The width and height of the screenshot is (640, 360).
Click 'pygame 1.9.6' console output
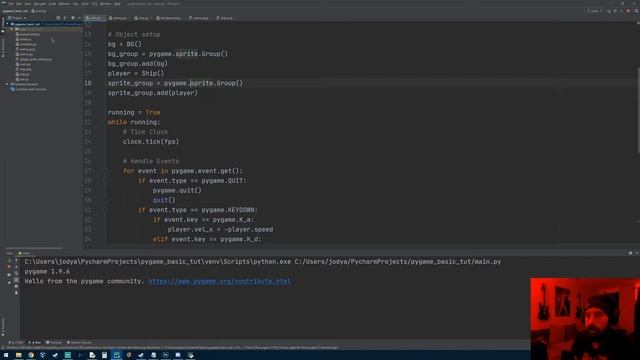(47, 271)
